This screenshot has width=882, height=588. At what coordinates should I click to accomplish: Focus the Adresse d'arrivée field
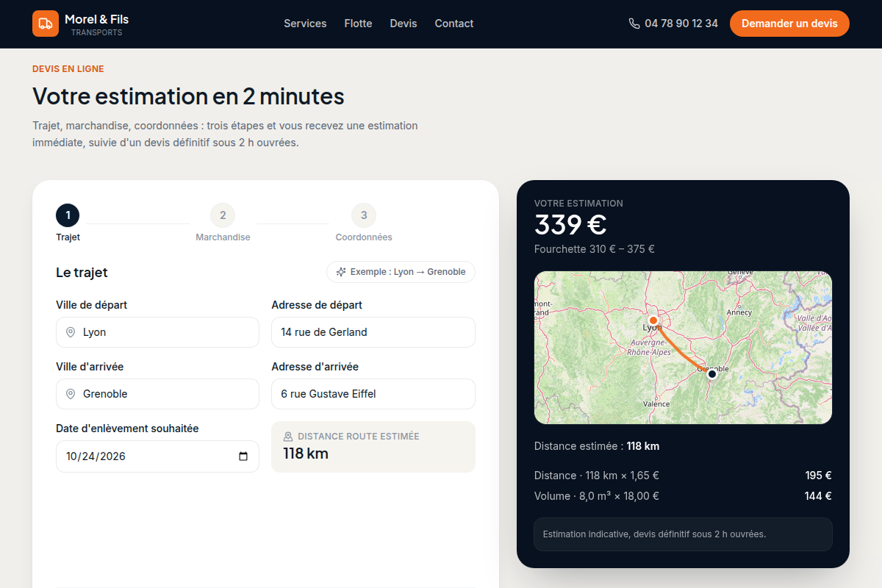click(x=373, y=394)
